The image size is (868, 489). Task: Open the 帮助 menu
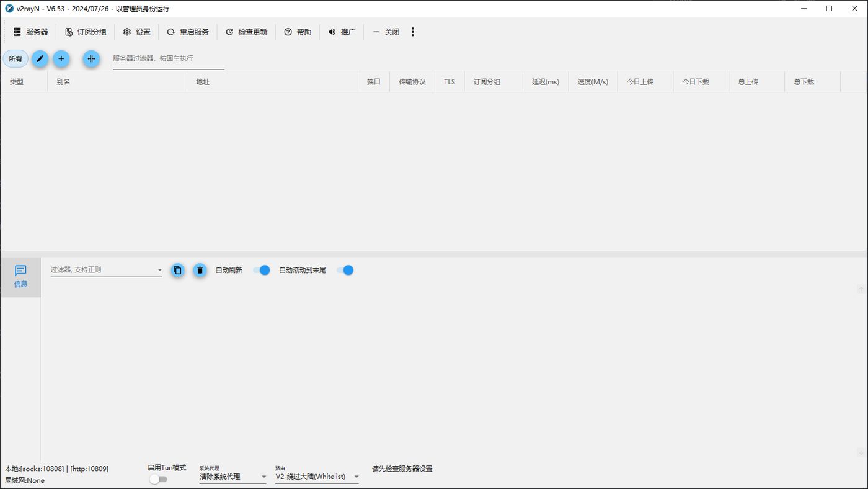point(298,32)
